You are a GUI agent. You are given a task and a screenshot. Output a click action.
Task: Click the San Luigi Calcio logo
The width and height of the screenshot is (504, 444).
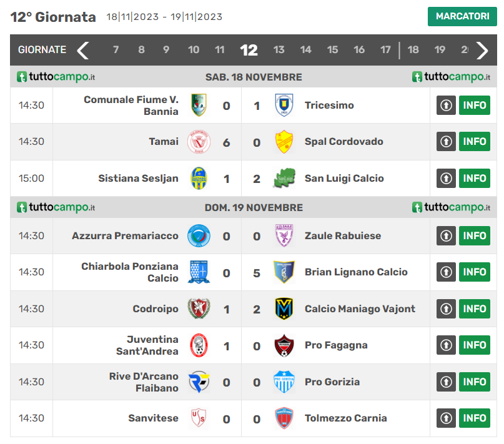284,179
